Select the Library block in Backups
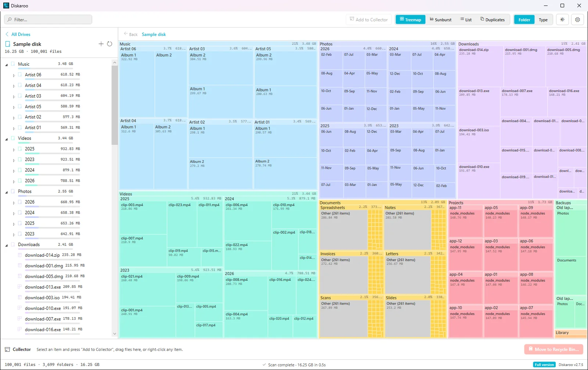Viewport: 588px width, 370px height. (x=571, y=333)
